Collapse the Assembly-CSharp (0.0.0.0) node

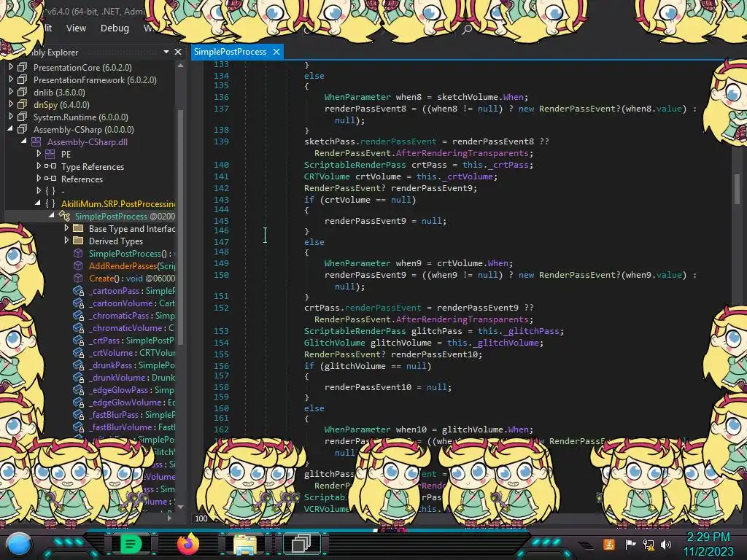click(x=10, y=129)
